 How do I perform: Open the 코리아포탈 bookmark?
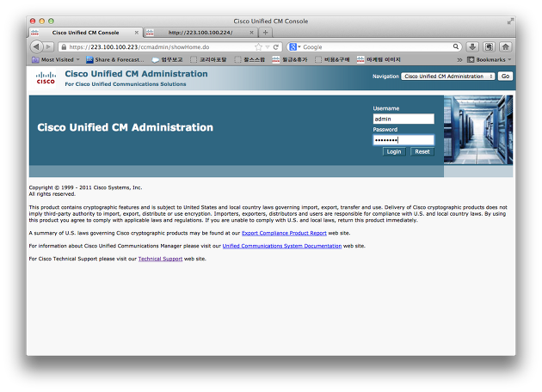pos(208,60)
